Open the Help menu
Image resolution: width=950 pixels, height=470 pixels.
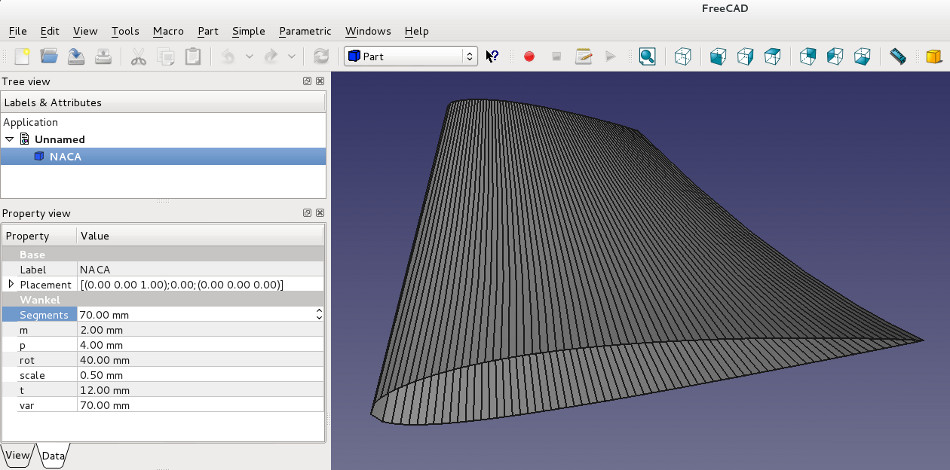[416, 31]
